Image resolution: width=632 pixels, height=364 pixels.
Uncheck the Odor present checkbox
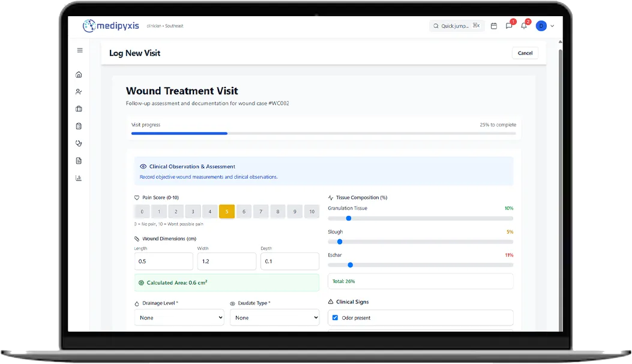pos(335,318)
